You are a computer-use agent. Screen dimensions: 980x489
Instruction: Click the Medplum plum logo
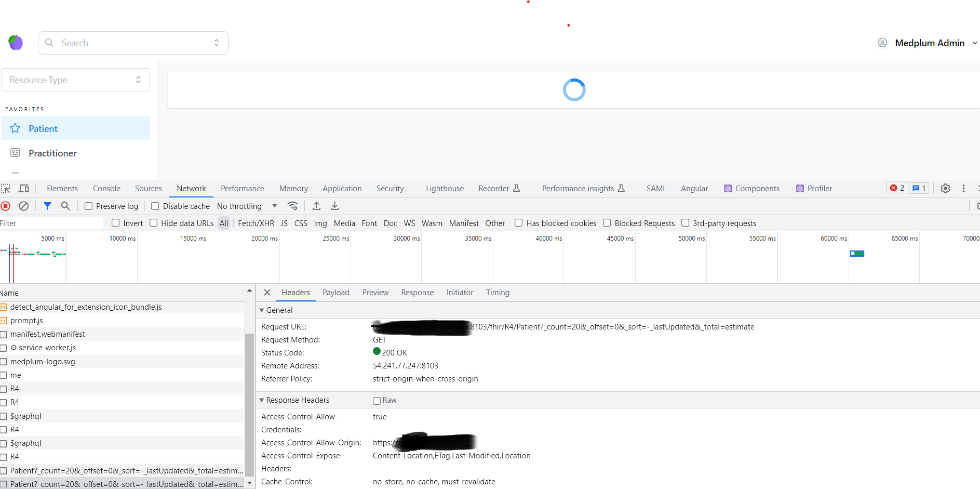coord(16,42)
